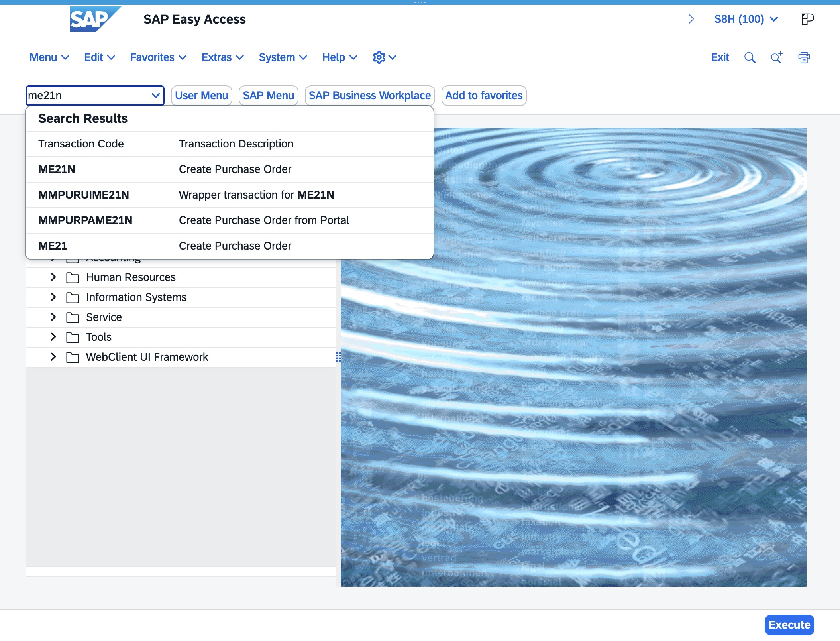
Task: Click the Exit button
Action: coord(720,57)
